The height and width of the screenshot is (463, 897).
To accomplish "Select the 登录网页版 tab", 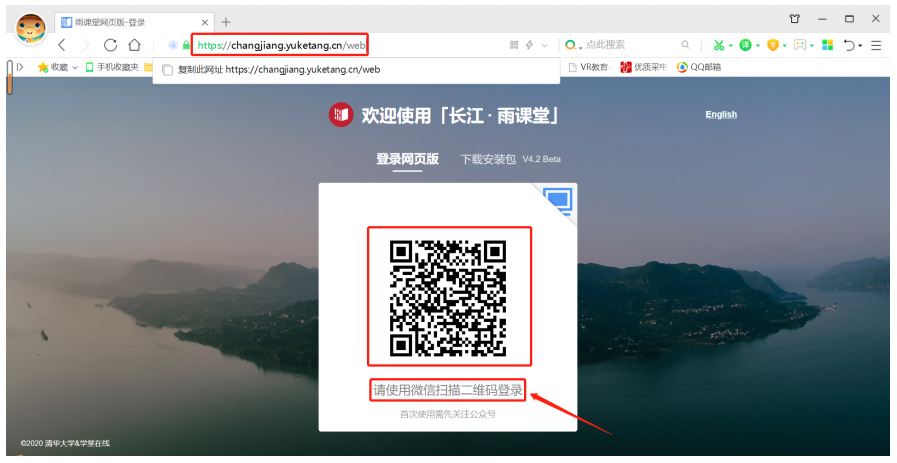I will pos(407,159).
